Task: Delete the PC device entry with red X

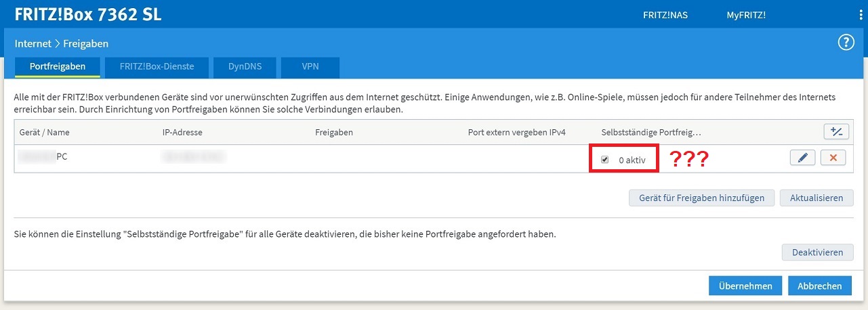Action: coord(833,158)
